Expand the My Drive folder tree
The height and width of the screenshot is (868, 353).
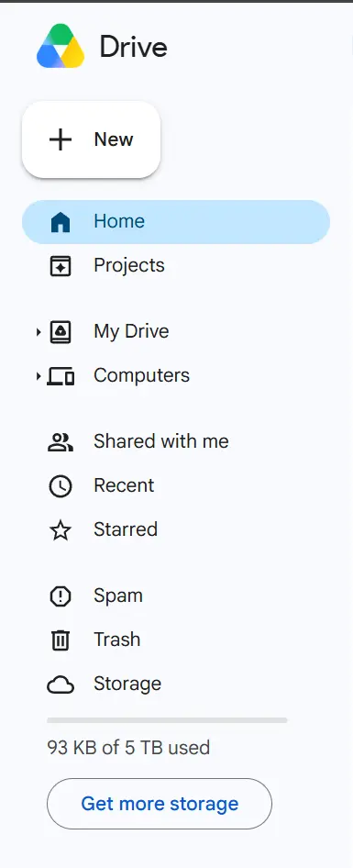(39, 331)
